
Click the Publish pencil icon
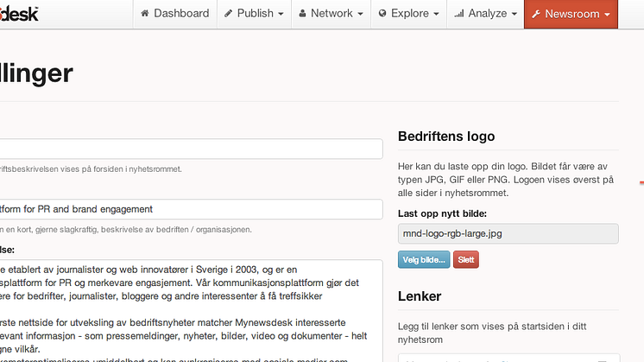point(228,14)
